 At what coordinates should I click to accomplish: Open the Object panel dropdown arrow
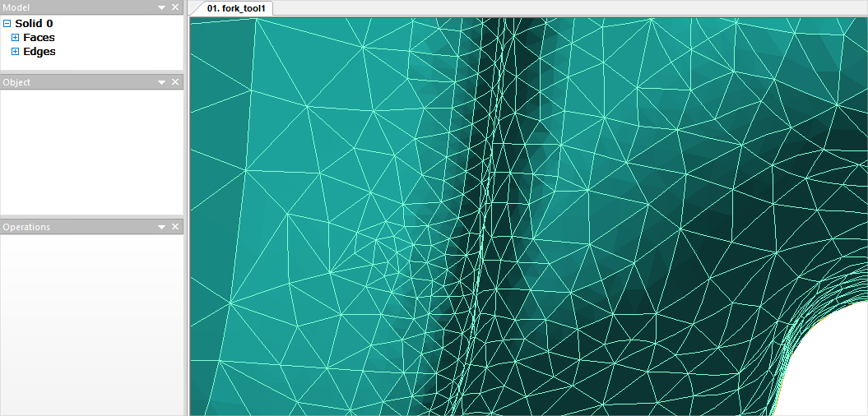pos(162,82)
